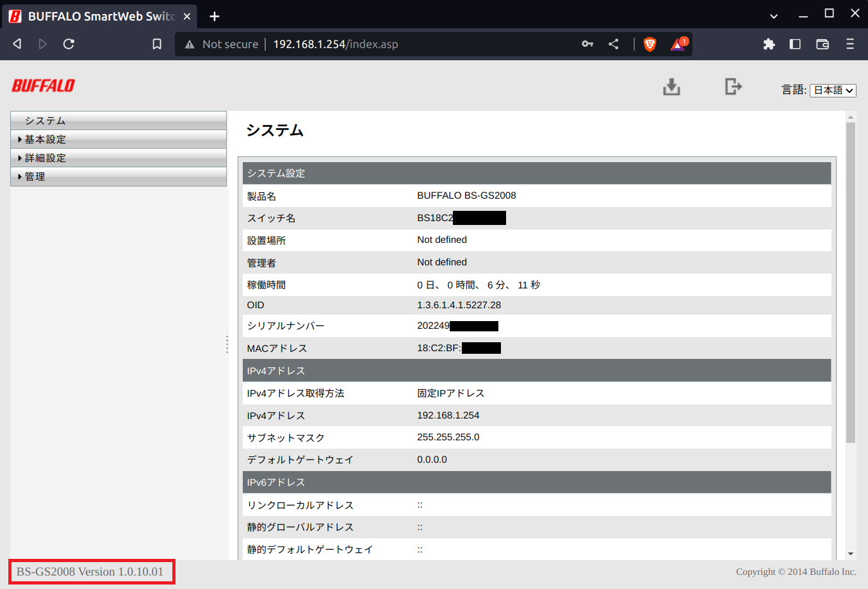This screenshot has height=589, width=868.
Task: Reload the page
Action: click(69, 44)
